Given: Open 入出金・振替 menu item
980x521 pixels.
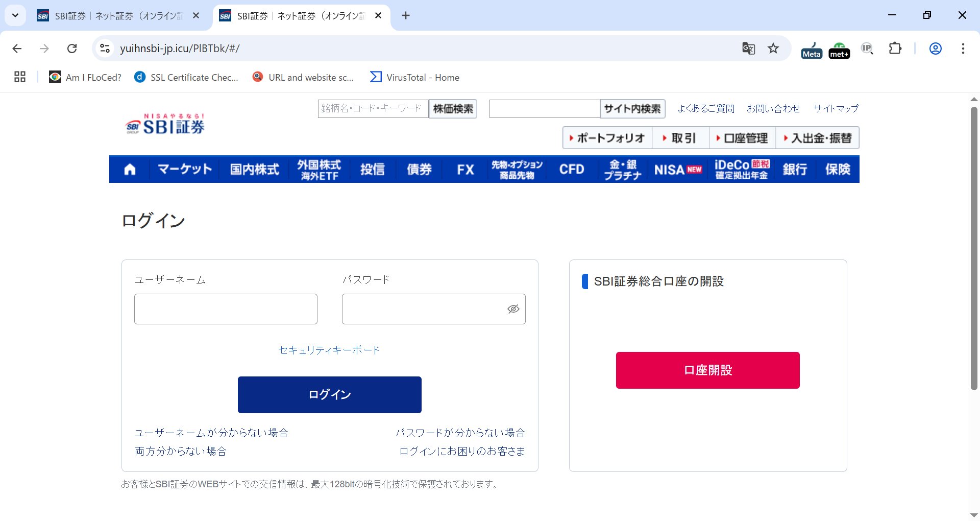Looking at the screenshot, I should click(818, 138).
